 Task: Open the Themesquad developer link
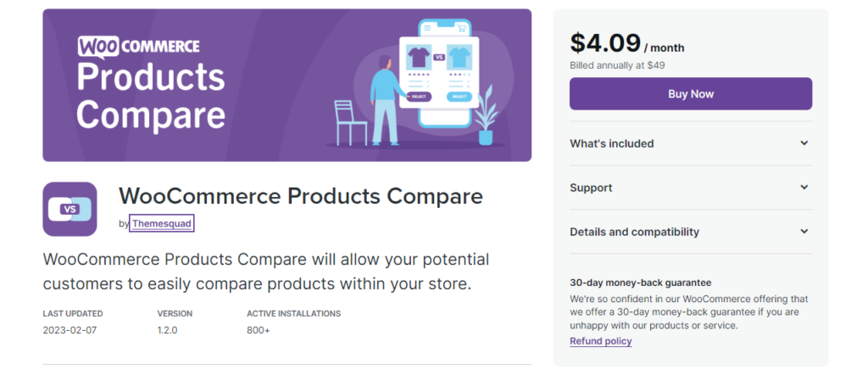162,223
